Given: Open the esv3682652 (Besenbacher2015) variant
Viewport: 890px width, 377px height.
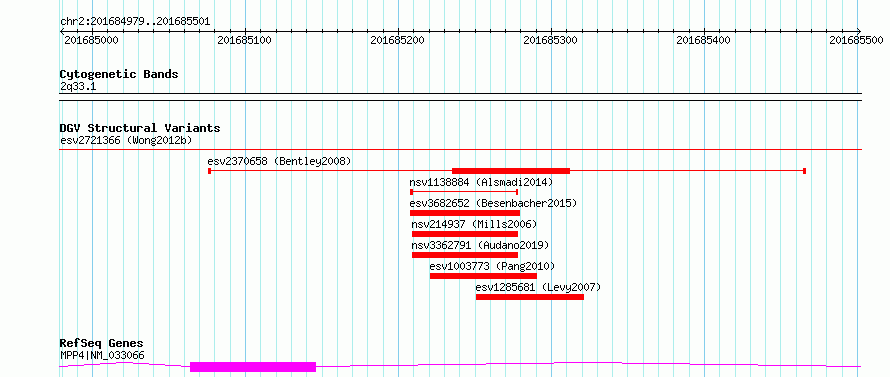Looking at the screenshot, I should click(x=493, y=203).
